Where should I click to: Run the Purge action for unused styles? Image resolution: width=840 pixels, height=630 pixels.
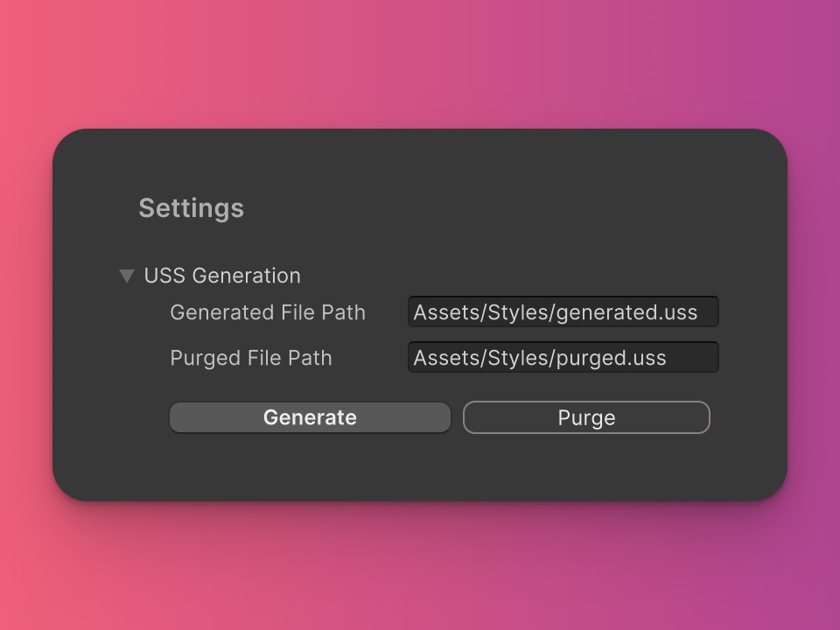[586, 417]
